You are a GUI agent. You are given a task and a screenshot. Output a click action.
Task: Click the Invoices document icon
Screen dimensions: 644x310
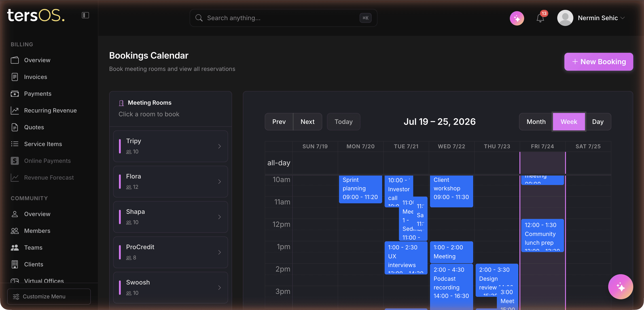point(15,77)
